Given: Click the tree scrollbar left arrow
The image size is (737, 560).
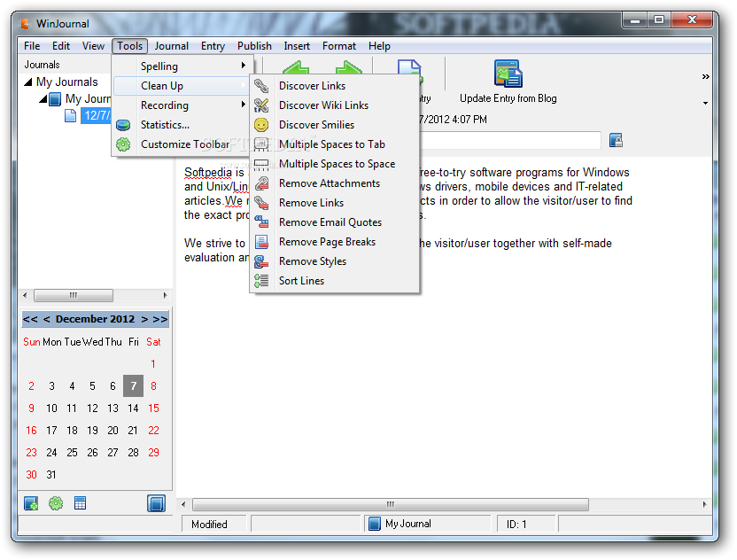Looking at the screenshot, I should [25, 295].
